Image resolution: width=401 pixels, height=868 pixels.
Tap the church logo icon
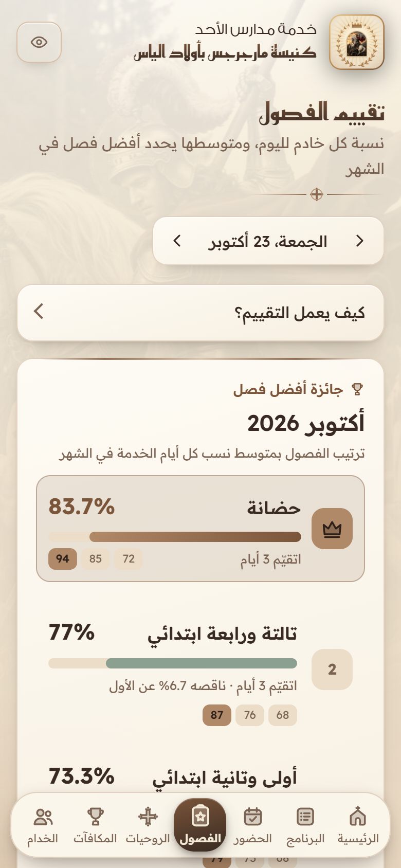pos(357,42)
